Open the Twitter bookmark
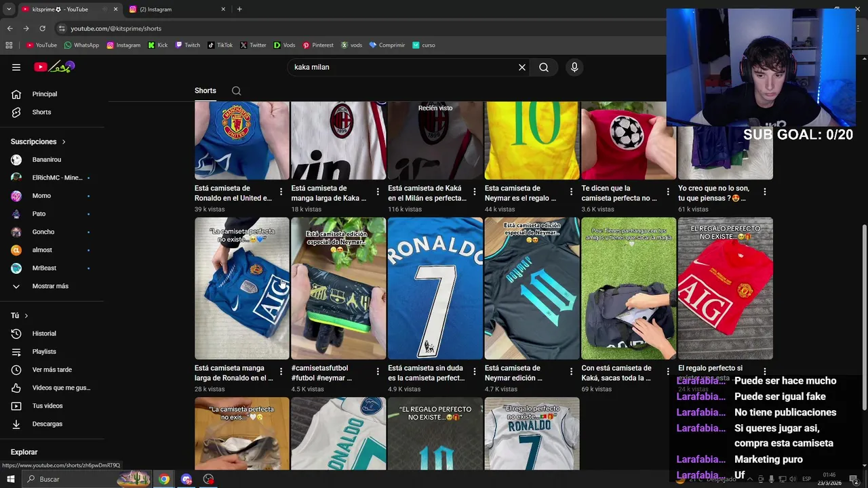Image resolution: width=868 pixels, height=488 pixels. [x=253, y=45]
